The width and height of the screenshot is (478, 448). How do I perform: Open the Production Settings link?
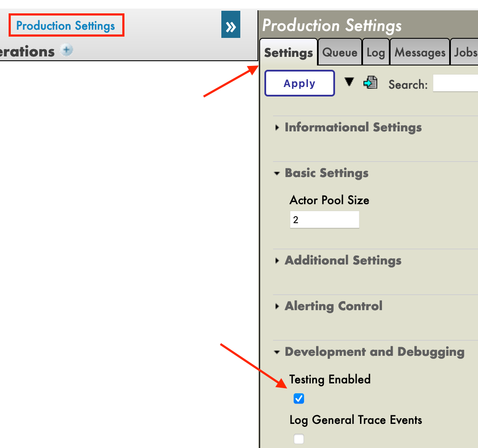click(x=65, y=25)
